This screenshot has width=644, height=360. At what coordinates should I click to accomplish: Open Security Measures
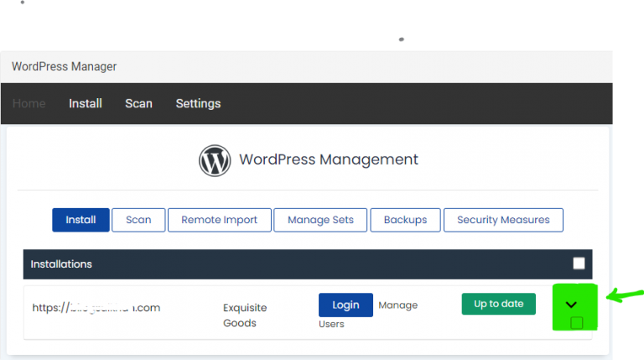pos(503,220)
